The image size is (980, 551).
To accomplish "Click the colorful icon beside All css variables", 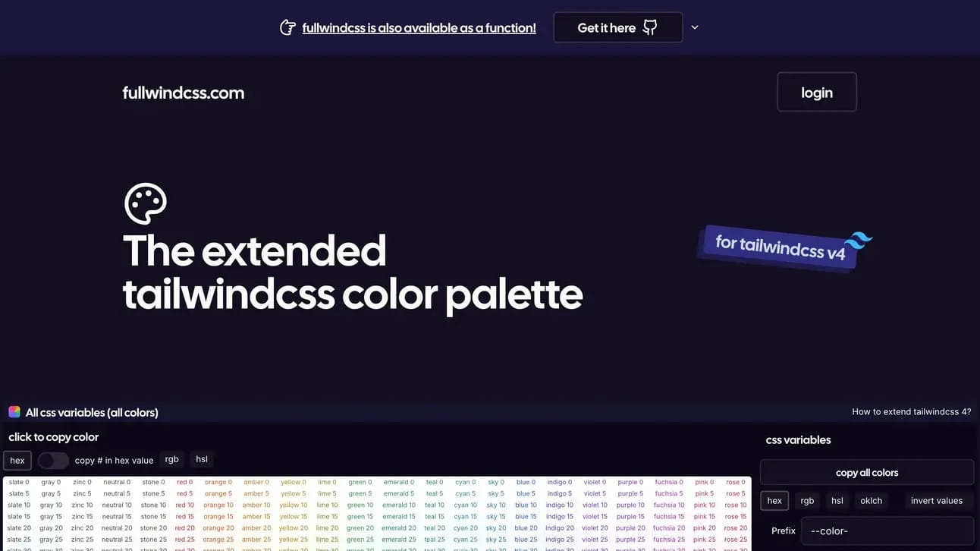I will click(14, 412).
